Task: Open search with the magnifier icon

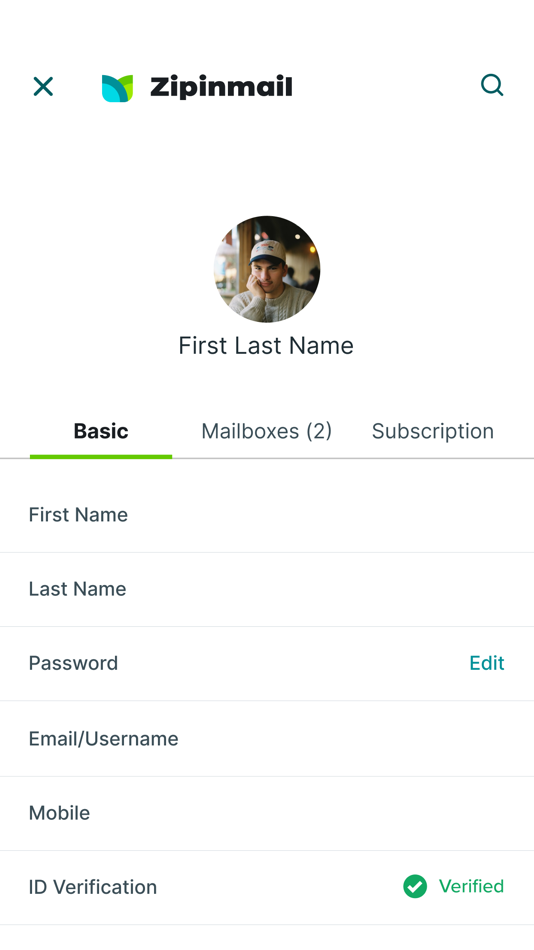Action: click(x=492, y=85)
